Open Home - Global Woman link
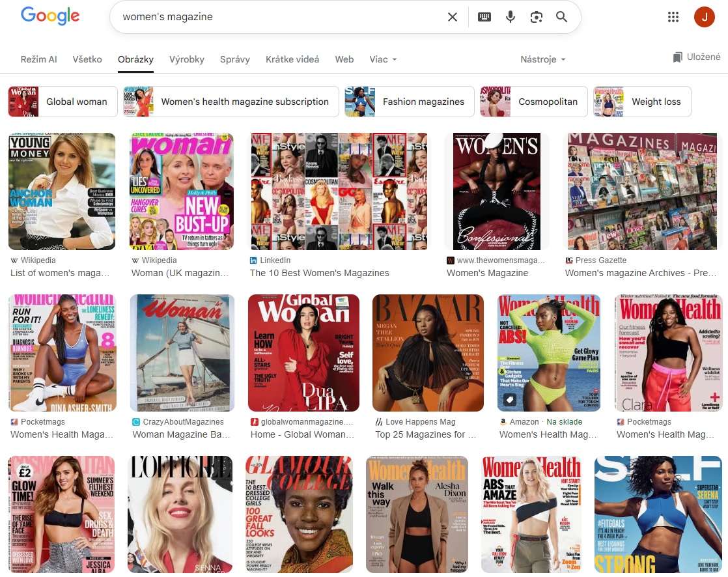 click(302, 434)
